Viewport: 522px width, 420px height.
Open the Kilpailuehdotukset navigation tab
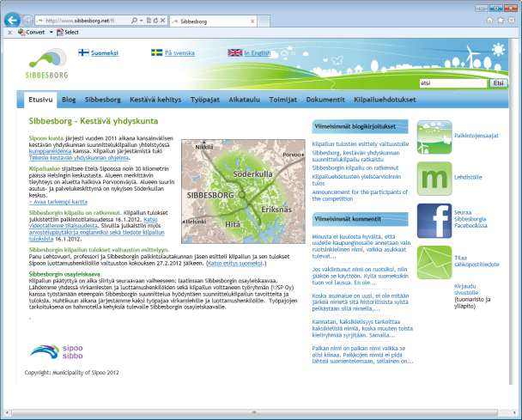click(x=385, y=100)
